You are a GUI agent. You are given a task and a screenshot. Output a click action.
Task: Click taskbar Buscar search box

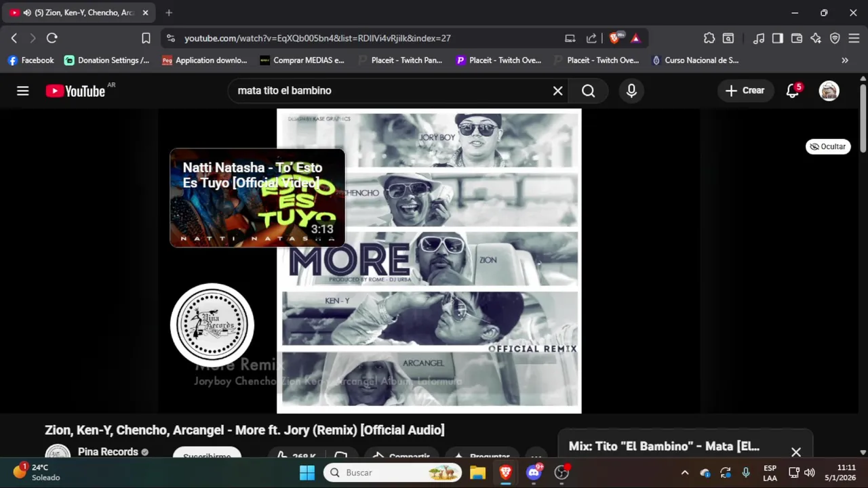pyautogui.click(x=393, y=472)
